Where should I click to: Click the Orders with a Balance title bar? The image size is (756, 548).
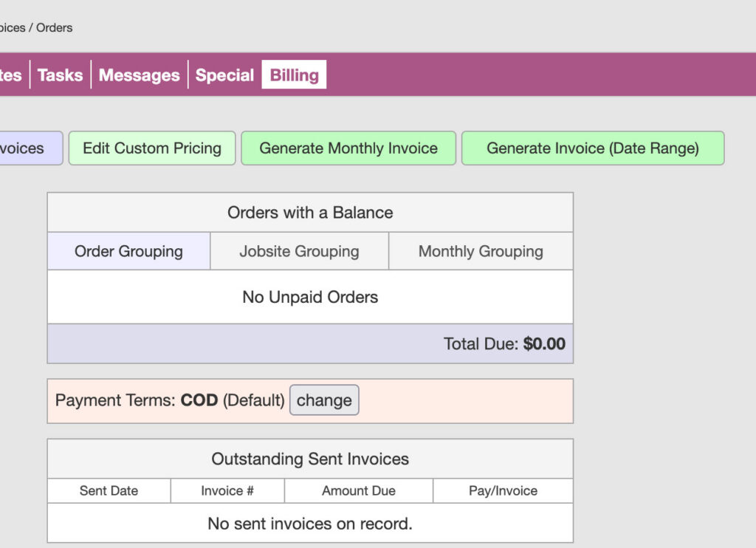(309, 213)
